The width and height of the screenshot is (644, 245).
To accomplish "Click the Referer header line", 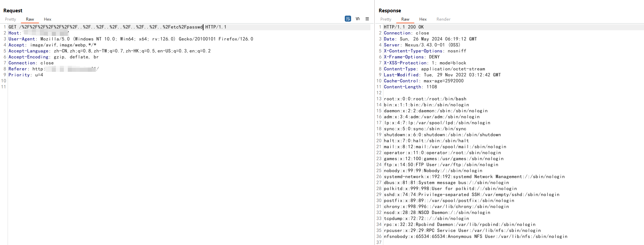I will click(x=54, y=69).
